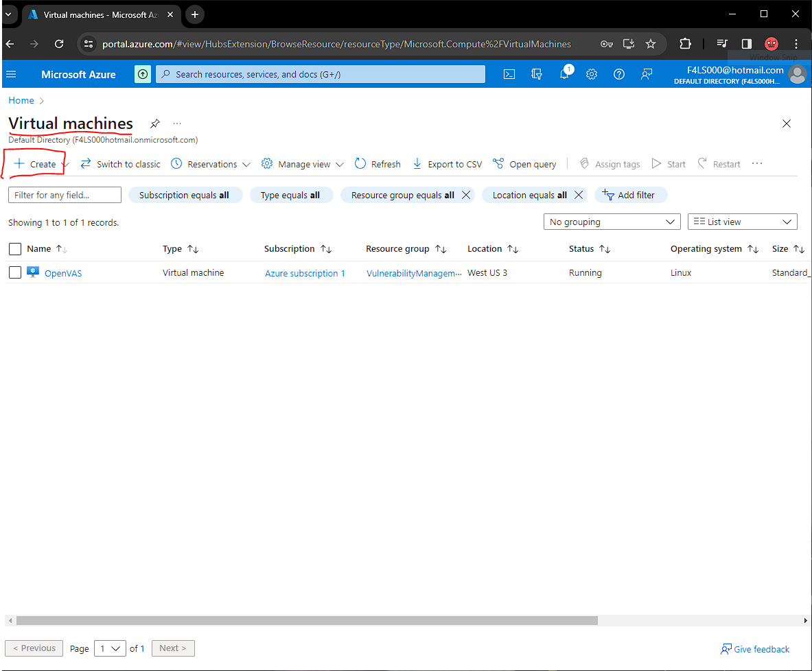Viewport: 812px width, 671px height.
Task: Click Assign tags
Action: [x=610, y=164]
